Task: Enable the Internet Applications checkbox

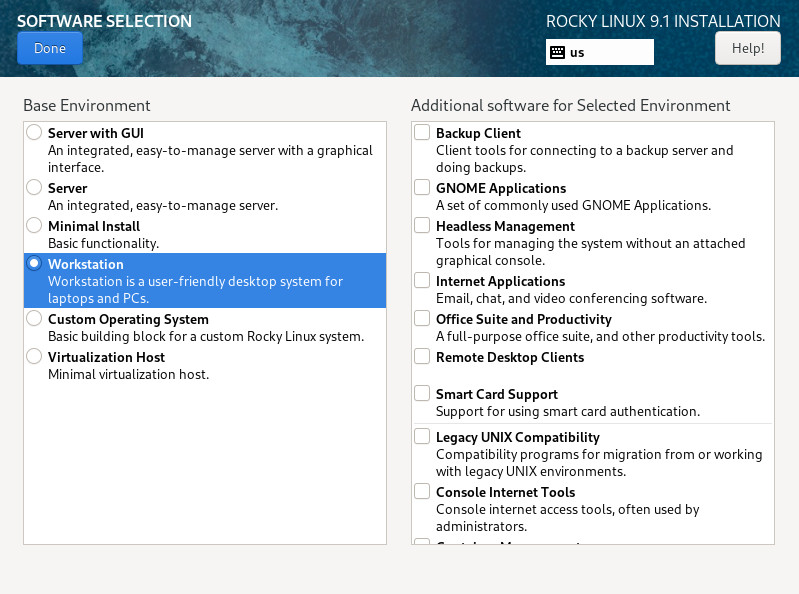Action: (422, 280)
